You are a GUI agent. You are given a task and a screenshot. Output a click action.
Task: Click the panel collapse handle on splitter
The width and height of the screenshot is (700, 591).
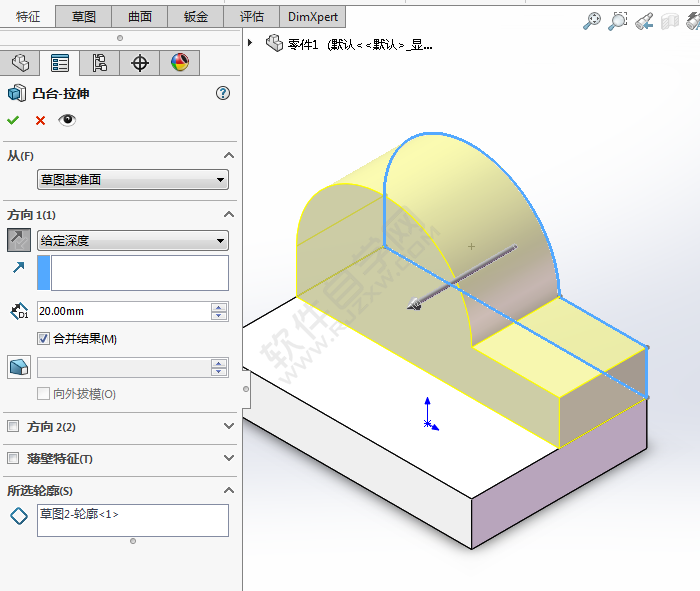pyautogui.click(x=246, y=389)
